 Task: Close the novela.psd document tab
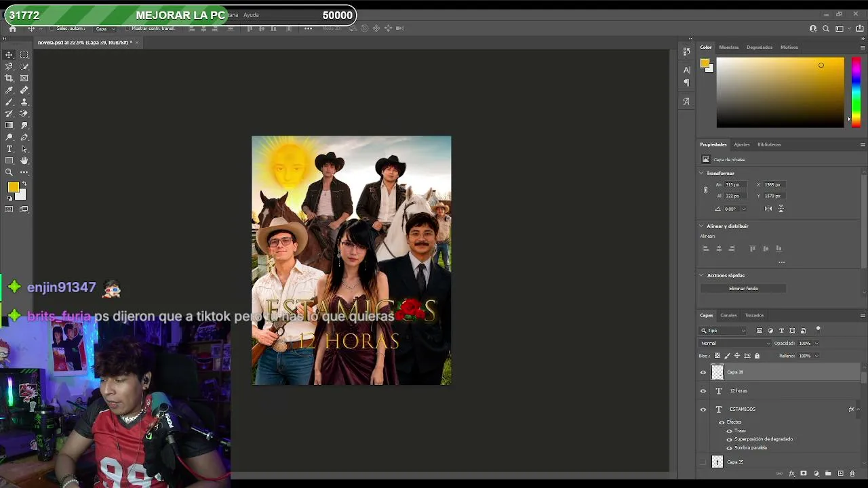(x=136, y=43)
